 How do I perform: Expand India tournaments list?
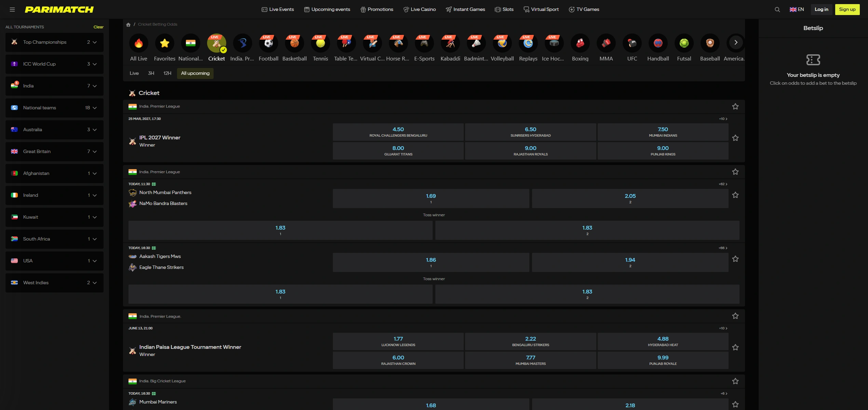pyautogui.click(x=54, y=86)
